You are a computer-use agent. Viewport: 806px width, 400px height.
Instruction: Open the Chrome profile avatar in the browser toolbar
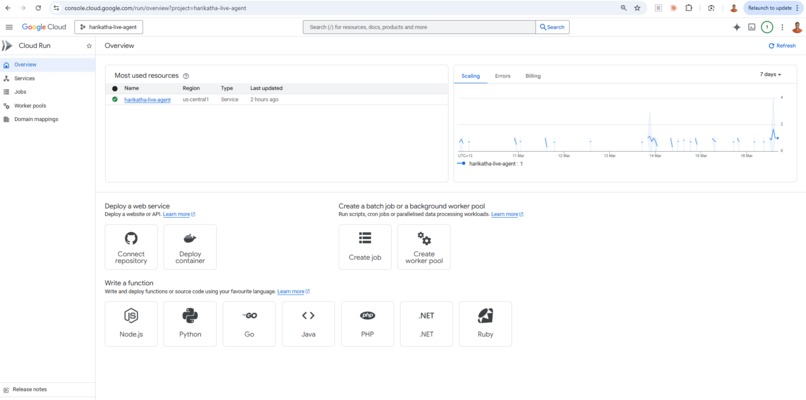pyautogui.click(x=734, y=8)
